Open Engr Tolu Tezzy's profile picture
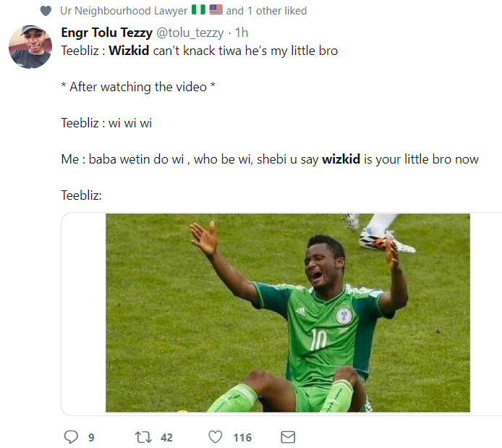Screen dimensions: 502x448 (x=30, y=47)
